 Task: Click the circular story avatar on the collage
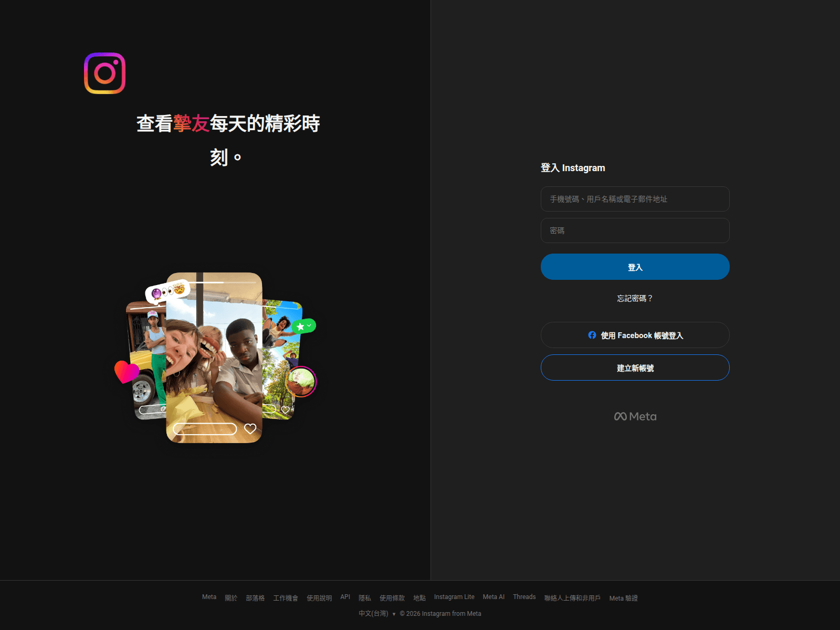(x=301, y=381)
